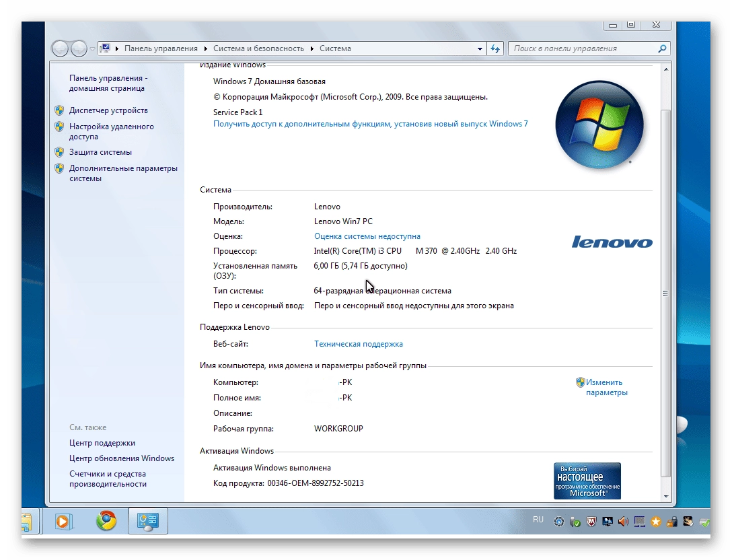Open the address bar history dropdown
The image size is (732, 560).
tap(480, 48)
